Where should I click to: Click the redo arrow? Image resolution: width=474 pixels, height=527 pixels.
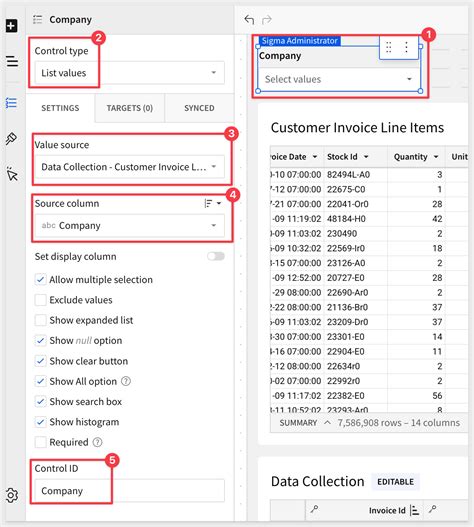[x=267, y=19]
